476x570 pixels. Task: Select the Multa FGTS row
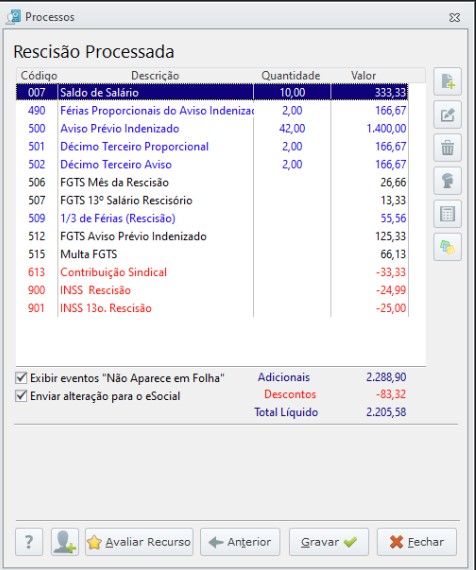coord(212,254)
